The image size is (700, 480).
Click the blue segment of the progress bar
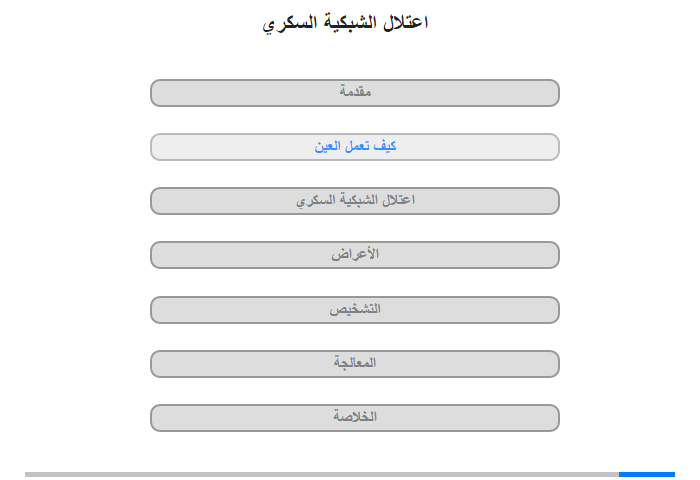coord(646,474)
